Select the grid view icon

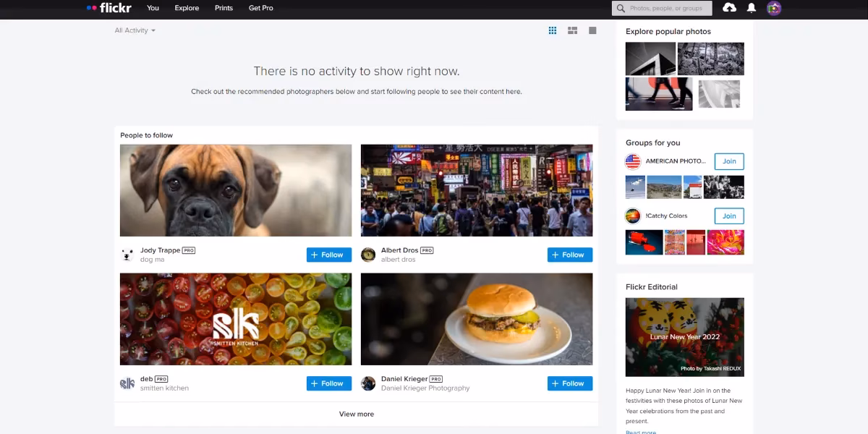(x=552, y=30)
